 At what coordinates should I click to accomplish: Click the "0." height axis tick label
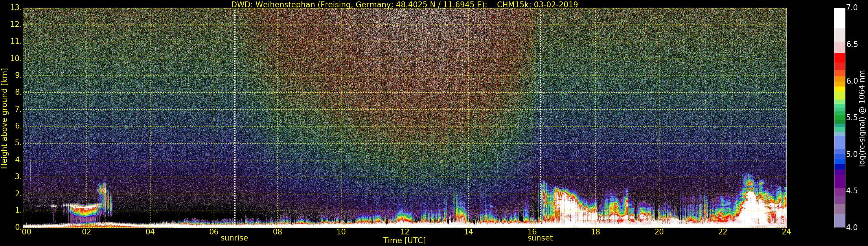coord(18,227)
